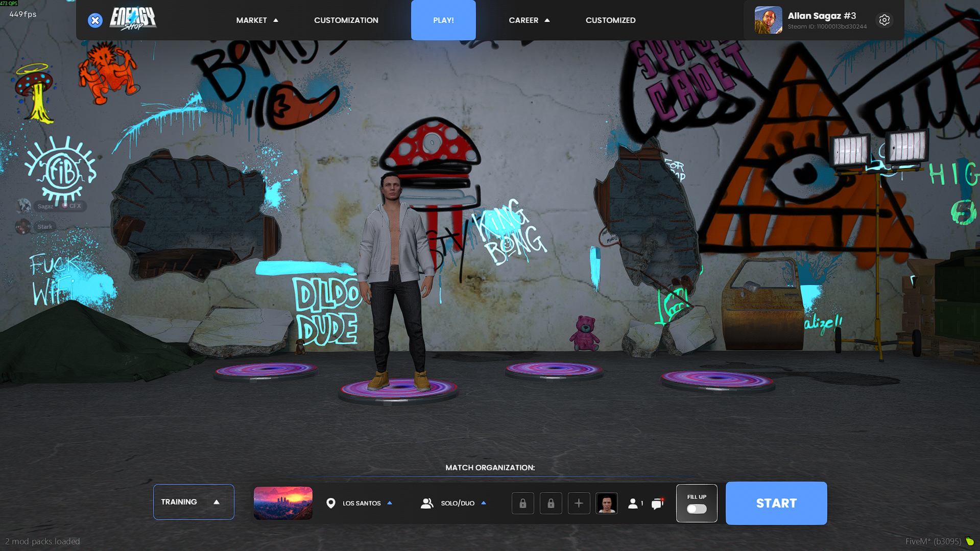Click the 449fps counter
980x551 pixels.
click(x=23, y=14)
